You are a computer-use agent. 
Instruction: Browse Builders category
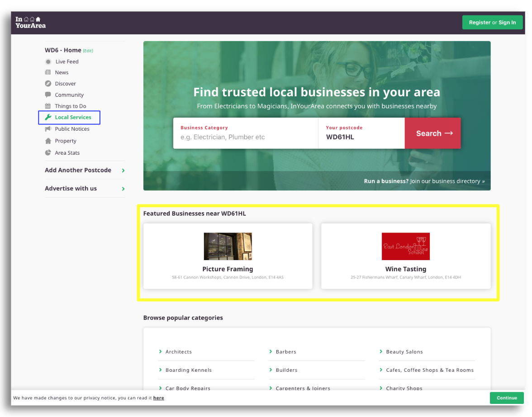(x=287, y=370)
